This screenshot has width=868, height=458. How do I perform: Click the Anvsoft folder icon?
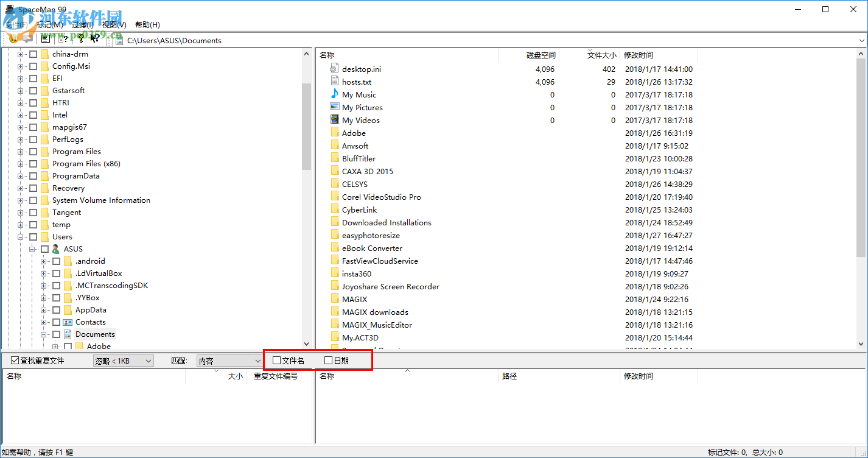(x=334, y=146)
